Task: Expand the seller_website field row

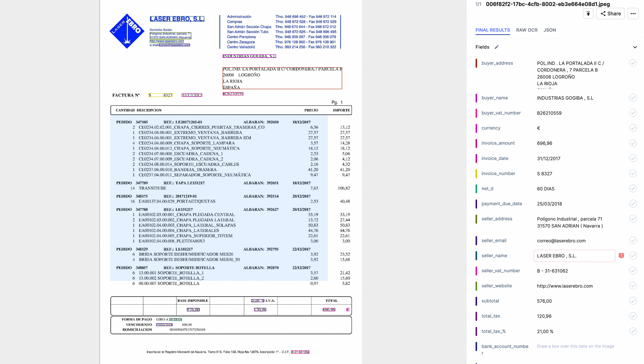Action: point(497,286)
